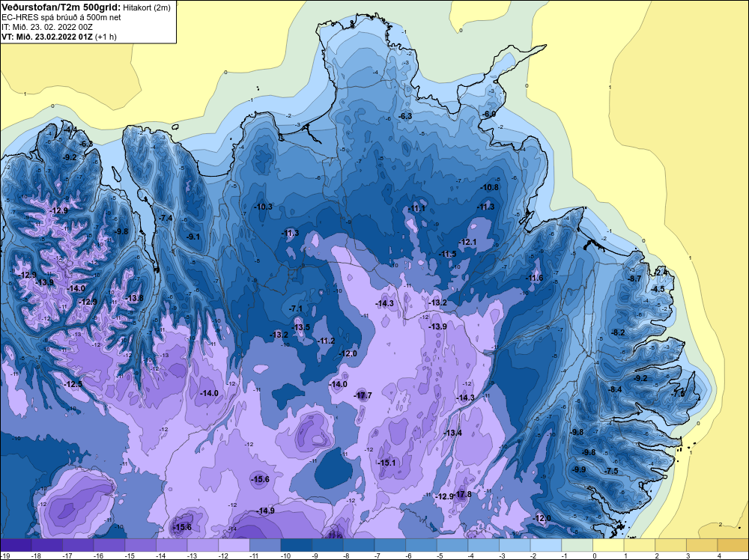The image size is (749, 560).
Task: Click the -8.4 temperature value on the map
Action: (x=616, y=389)
